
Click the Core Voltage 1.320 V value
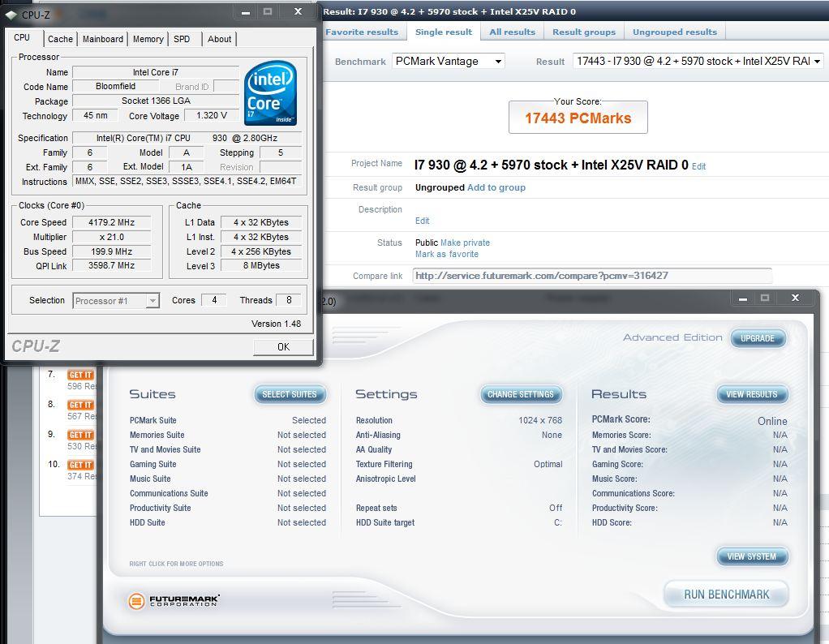tap(212, 115)
